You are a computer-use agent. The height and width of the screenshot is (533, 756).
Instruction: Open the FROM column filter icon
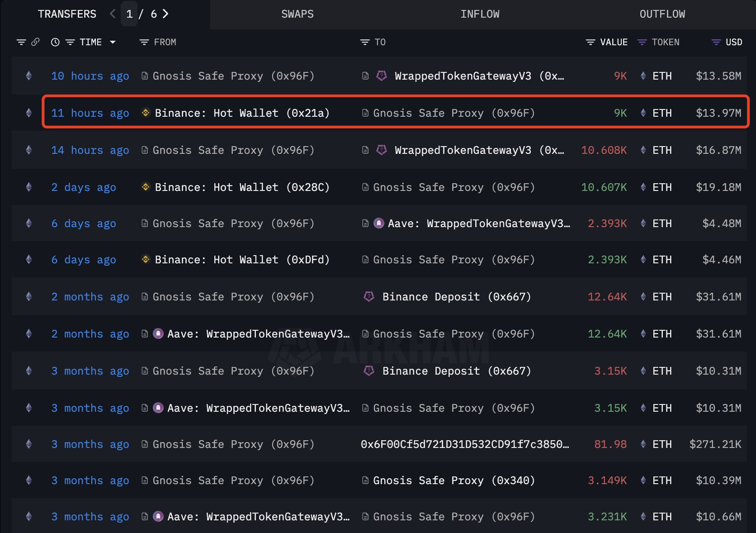pos(144,42)
